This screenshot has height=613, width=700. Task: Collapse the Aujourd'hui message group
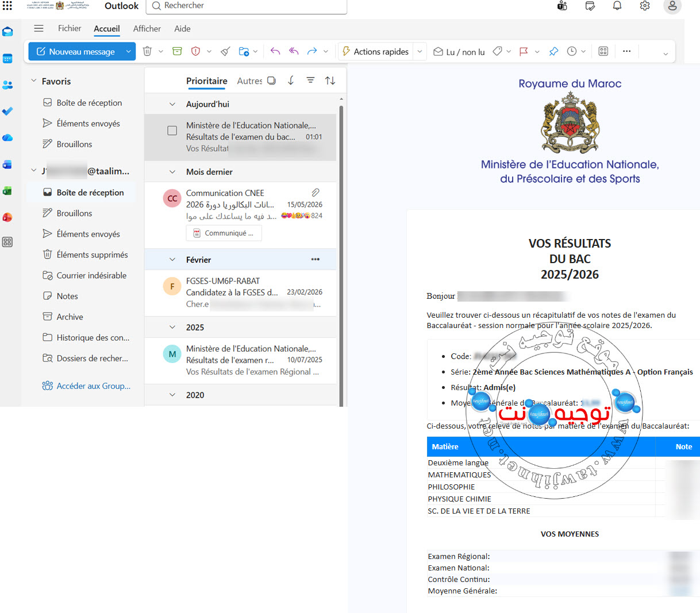172,104
